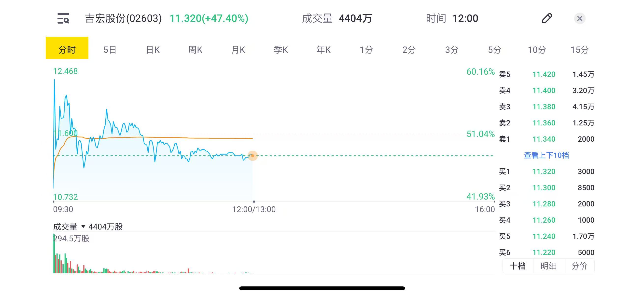Switch to the 分时 intraday chart tab

[67, 50]
